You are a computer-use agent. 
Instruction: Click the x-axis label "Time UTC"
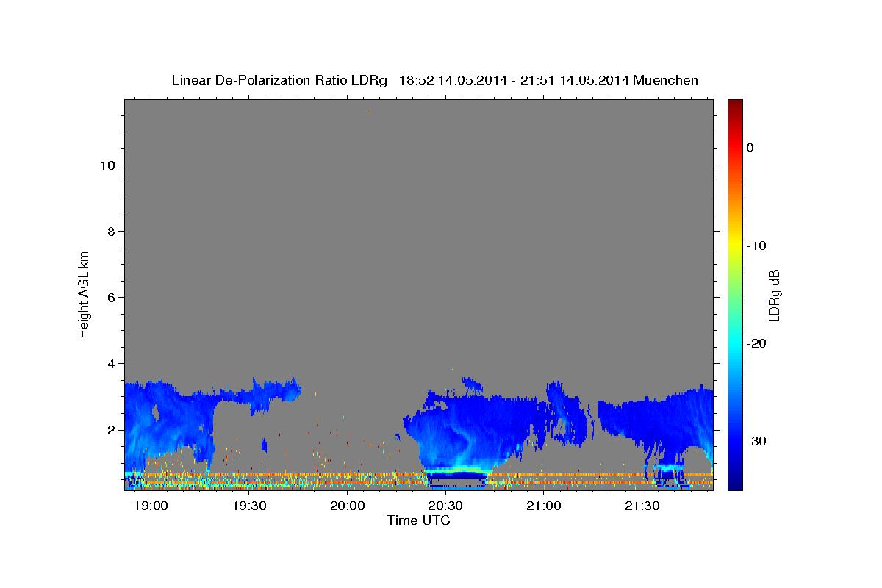pos(418,521)
